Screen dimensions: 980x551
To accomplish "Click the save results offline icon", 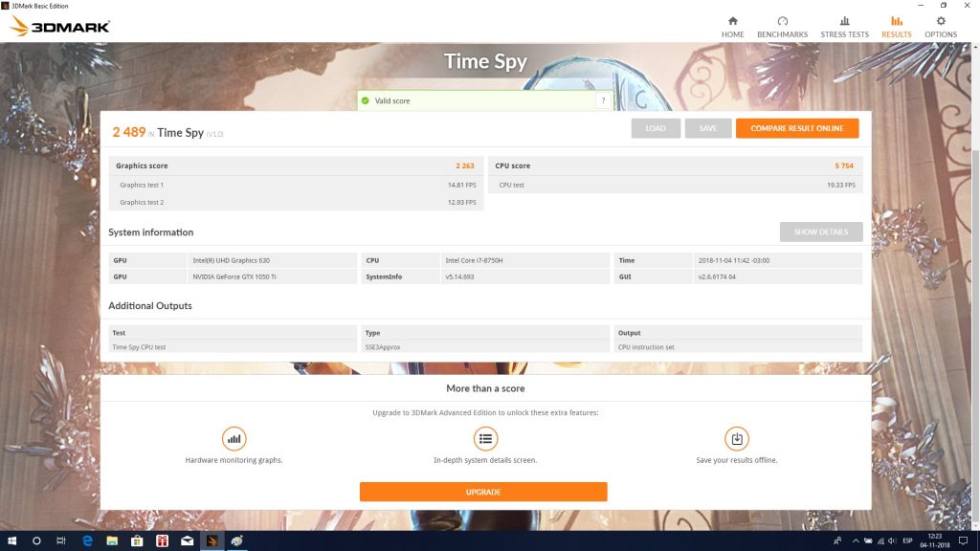I will pos(736,439).
